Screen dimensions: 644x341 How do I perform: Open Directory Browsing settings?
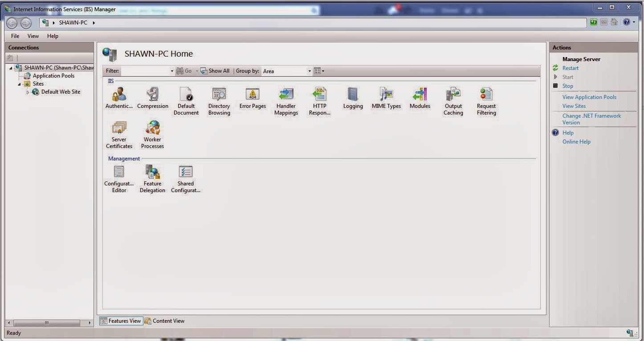pos(219,102)
